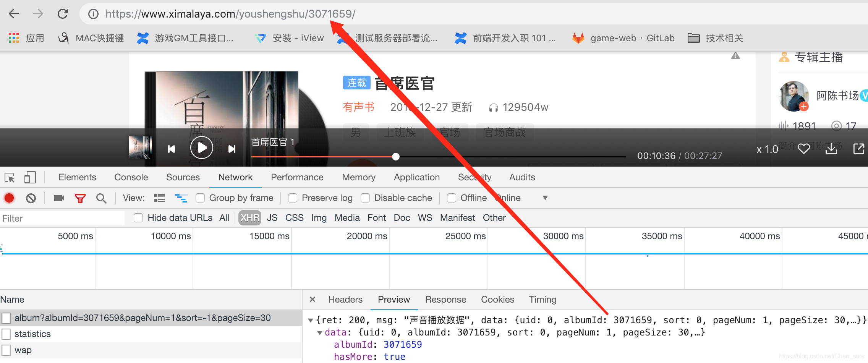Open the game-web GitLab bookmark
Image resolution: width=868 pixels, height=363 pixels.
(x=623, y=38)
